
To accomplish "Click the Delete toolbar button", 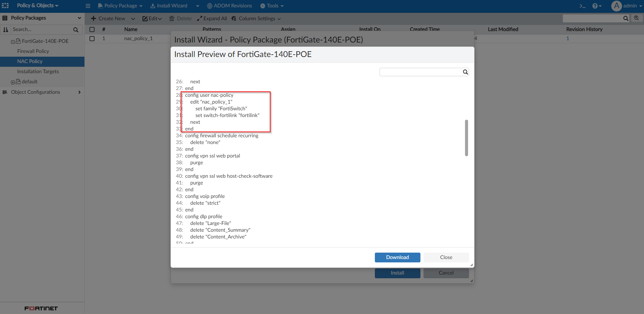I will [180, 19].
